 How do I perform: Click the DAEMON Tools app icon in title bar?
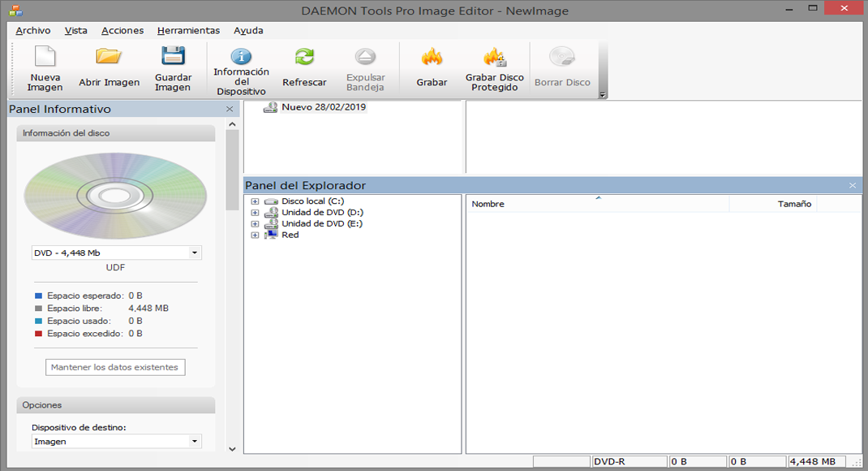pyautogui.click(x=15, y=10)
